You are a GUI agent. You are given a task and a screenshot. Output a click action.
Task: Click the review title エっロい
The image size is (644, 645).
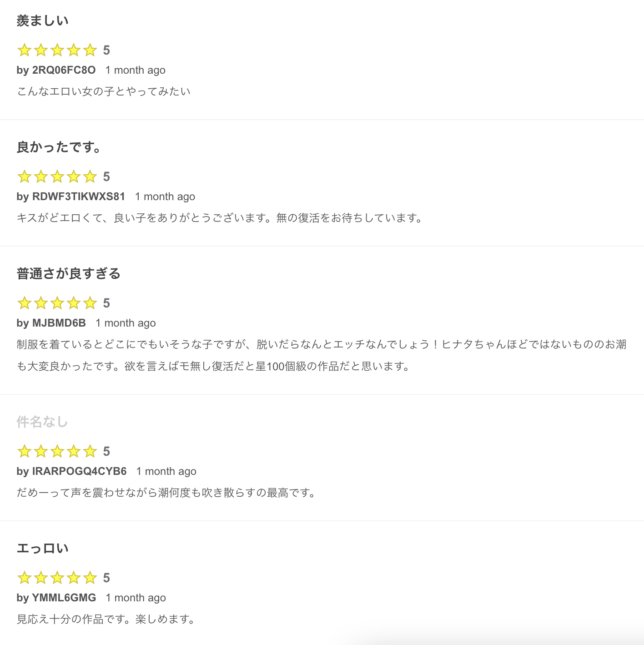[x=42, y=549]
